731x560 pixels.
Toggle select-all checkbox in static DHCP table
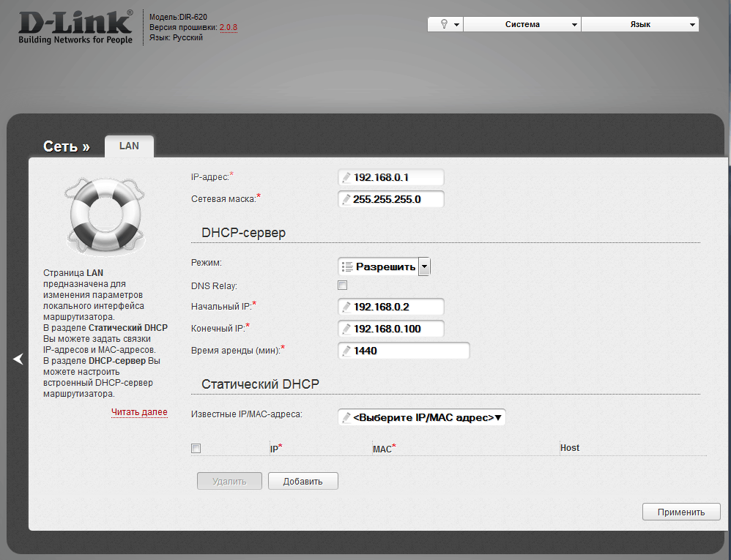[x=196, y=449]
